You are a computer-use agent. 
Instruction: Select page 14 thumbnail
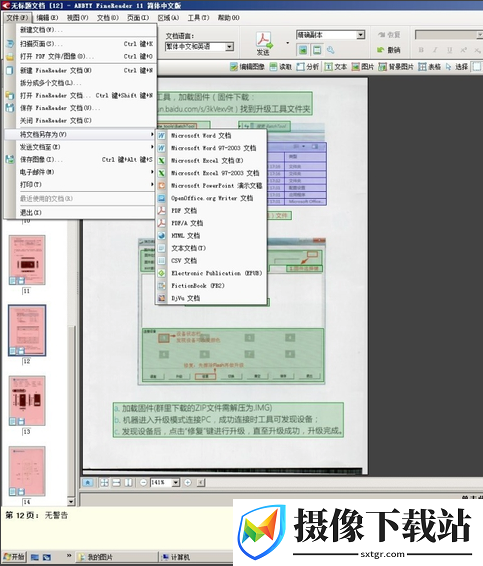[27, 471]
